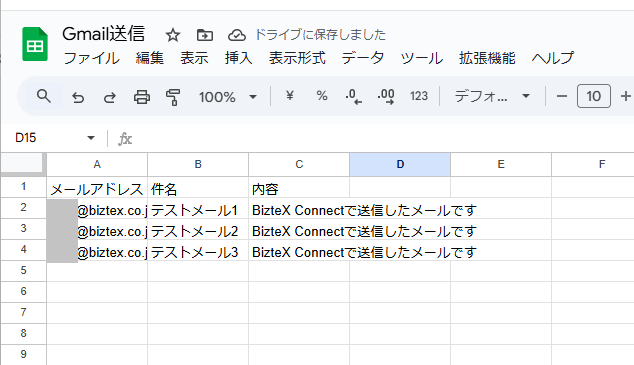Decrease decimal places
The height and width of the screenshot is (365, 634).
353,97
